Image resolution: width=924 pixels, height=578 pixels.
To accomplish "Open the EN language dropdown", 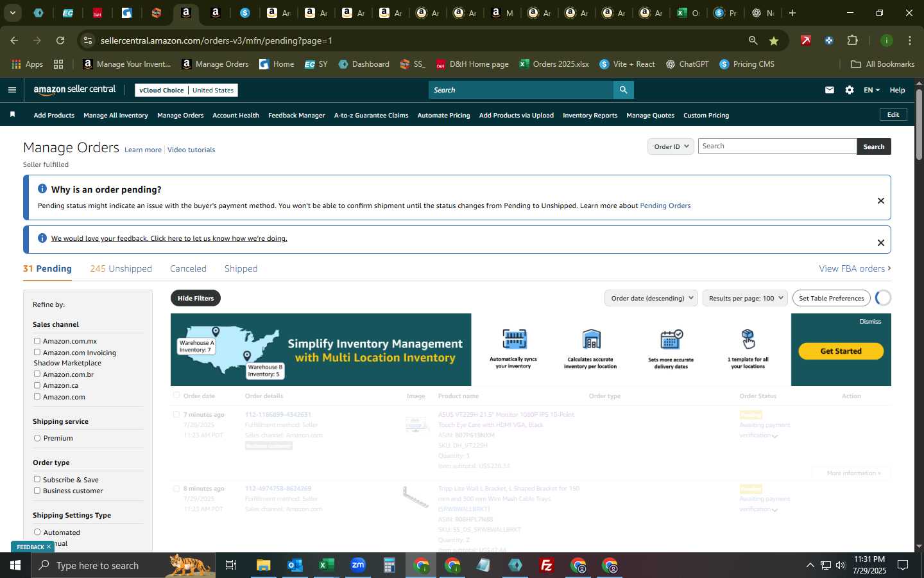I will (x=871, y=90).
